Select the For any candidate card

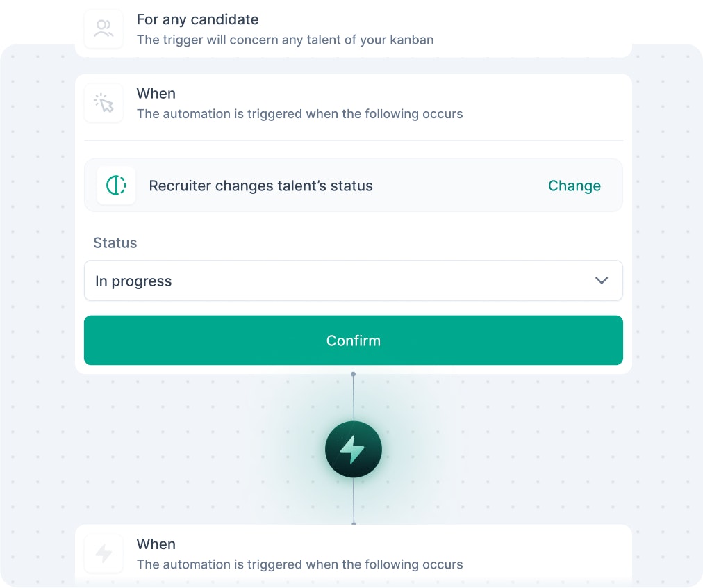click(354, 29)
